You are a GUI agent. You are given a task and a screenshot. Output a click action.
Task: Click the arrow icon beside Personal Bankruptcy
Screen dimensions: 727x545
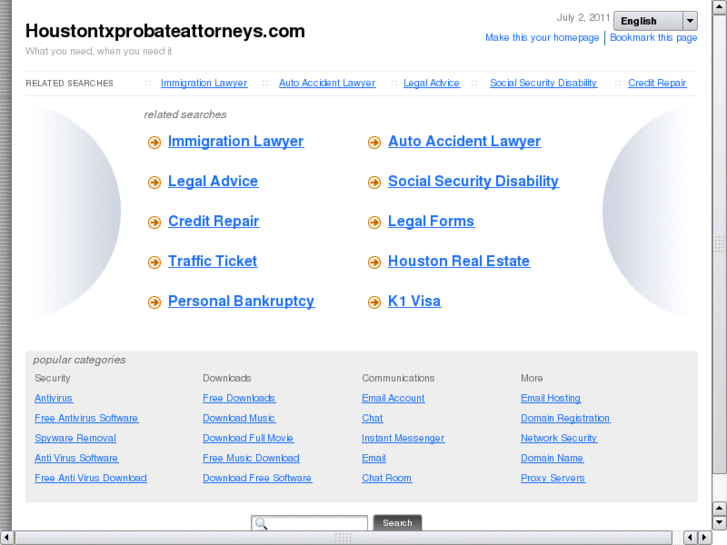click(x=154, y=302)
